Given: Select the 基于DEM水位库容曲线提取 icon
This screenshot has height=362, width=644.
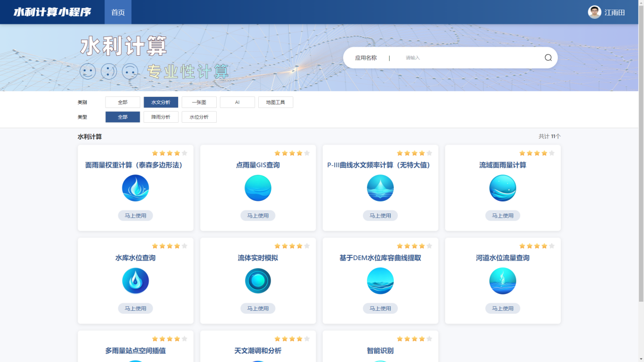Looking at the screenshot, I should click(x=380, y=281).
